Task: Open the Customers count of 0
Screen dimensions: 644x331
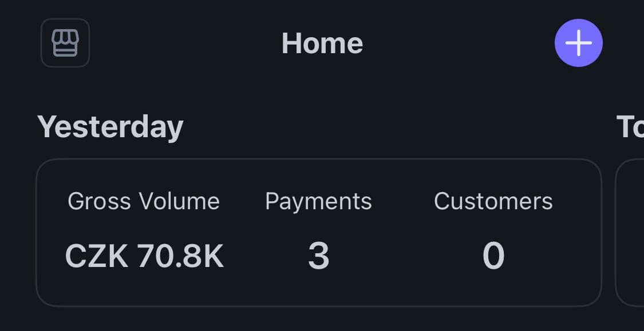Action: pyautogui.click(x=493, y=256)
